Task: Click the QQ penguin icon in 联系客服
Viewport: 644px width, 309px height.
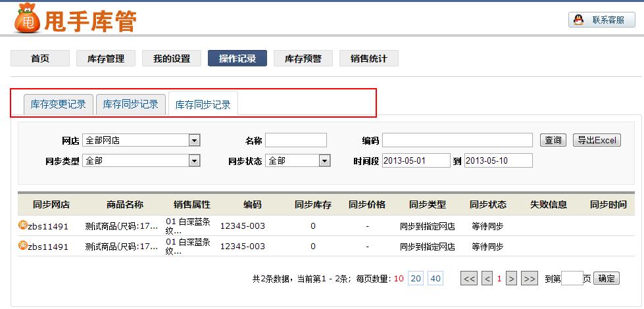Action: pyautogui.click(x=578, y=20)
